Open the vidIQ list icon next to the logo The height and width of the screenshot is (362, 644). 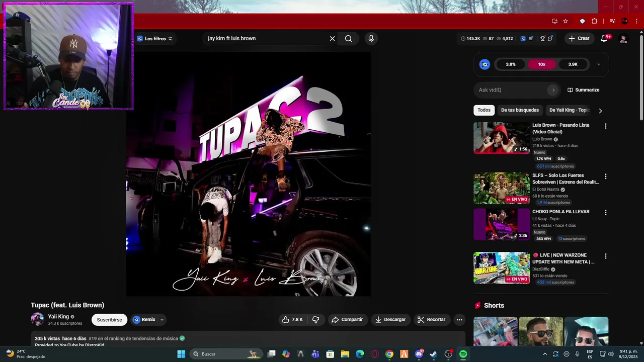click(531, 39)
